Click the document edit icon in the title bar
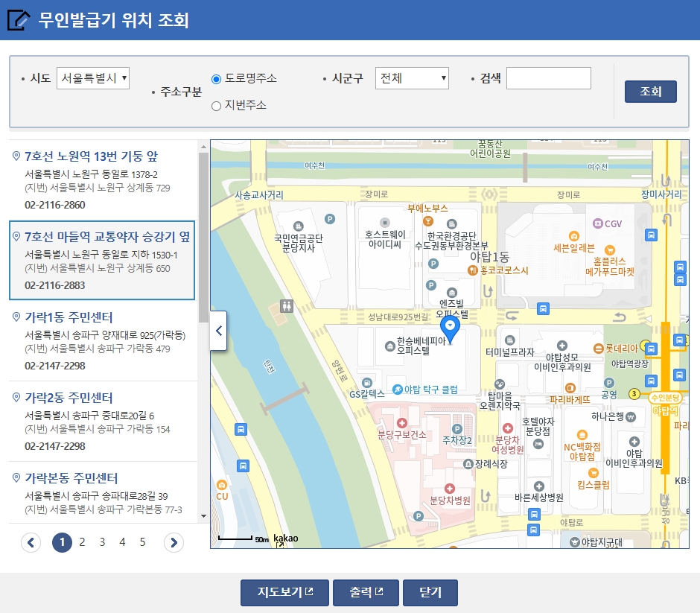Viewport: 700px width, 613px height. tap(19, 19)
